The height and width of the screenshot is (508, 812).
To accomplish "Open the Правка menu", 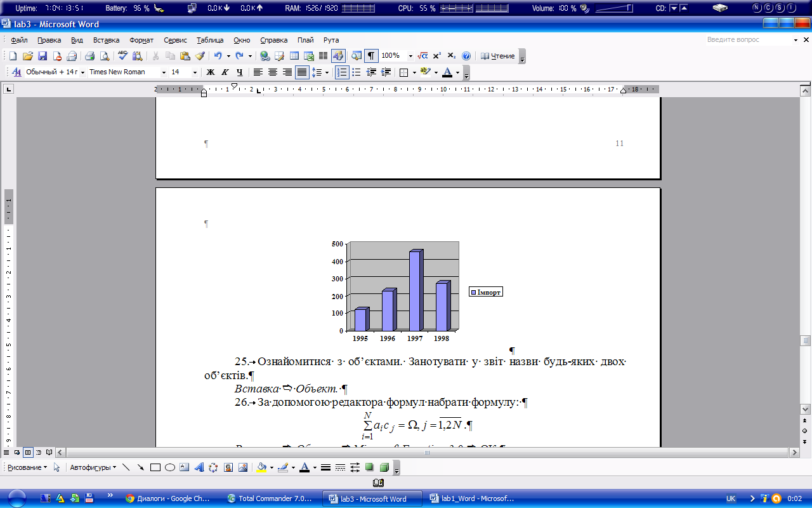I will point(49,40).
